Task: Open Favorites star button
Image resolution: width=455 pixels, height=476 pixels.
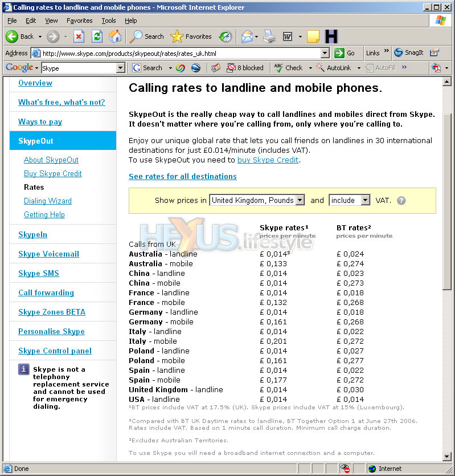Action: pyautogui.click(x=191, y=36)
